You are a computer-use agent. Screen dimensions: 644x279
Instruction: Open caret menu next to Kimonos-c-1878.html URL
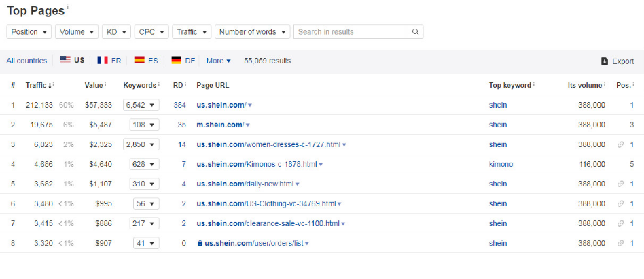321,165
